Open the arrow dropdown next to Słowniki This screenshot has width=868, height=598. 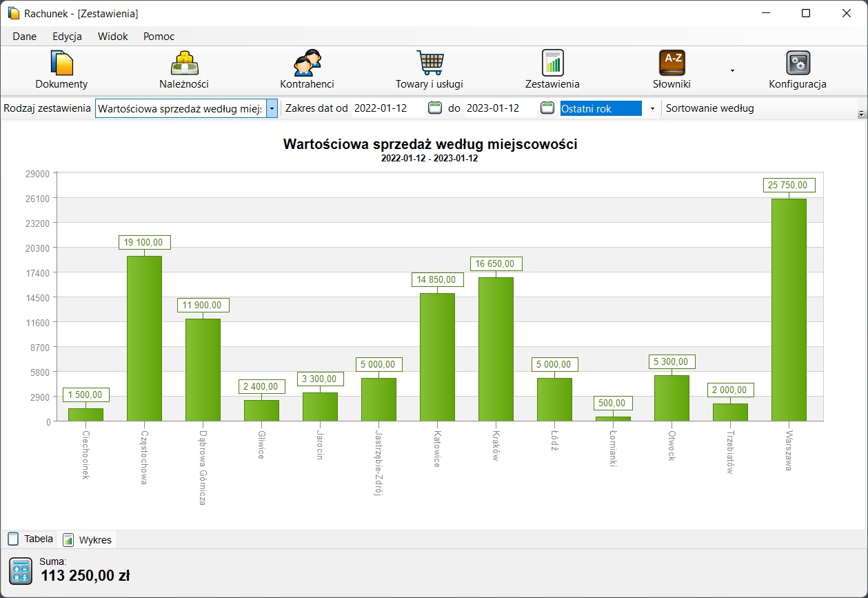(732, 70)
